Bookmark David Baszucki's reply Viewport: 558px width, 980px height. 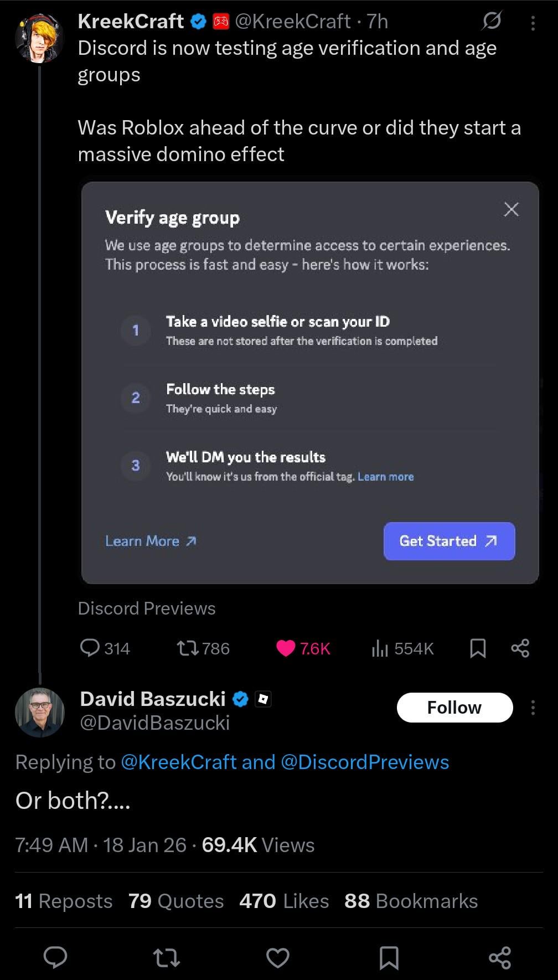(389, 957)
